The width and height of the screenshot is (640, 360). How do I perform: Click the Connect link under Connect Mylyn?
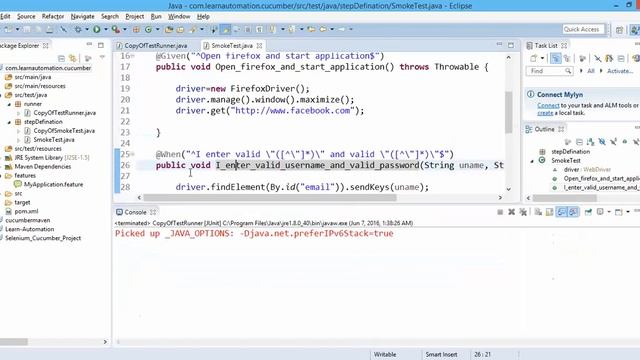point(548,105)
